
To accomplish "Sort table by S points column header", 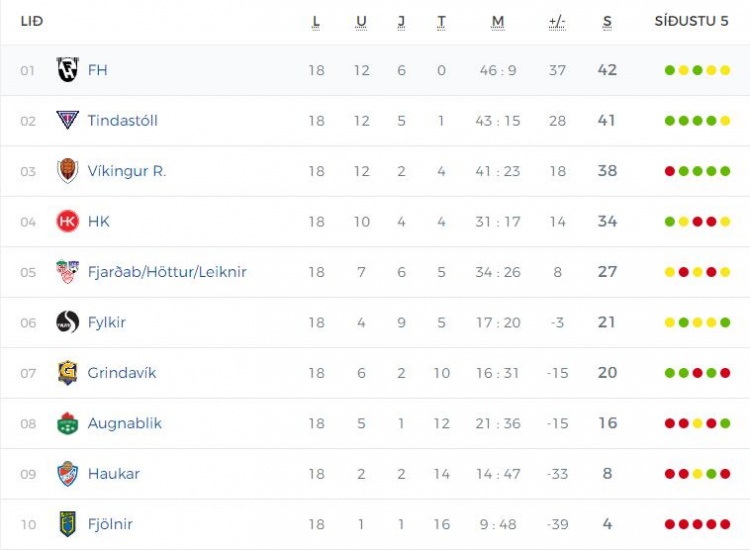I will (607, 22).
